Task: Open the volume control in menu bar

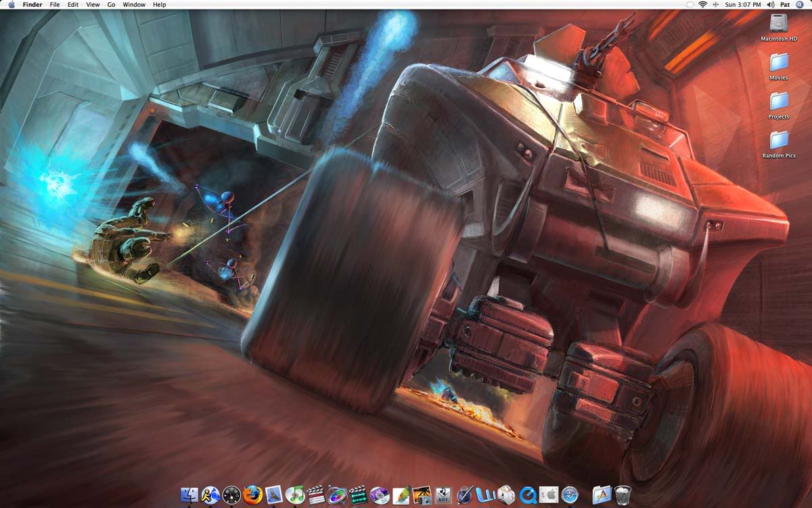Action: tap(771, 5)
